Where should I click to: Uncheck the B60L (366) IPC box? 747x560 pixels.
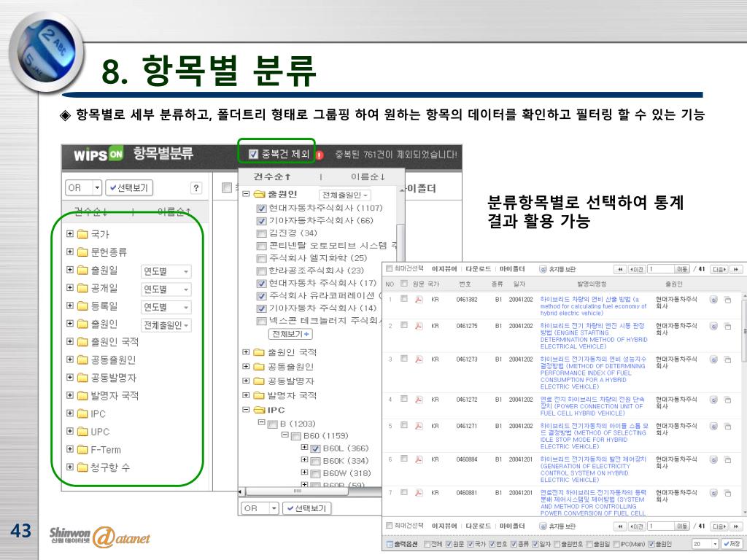[x=315, y=448]
